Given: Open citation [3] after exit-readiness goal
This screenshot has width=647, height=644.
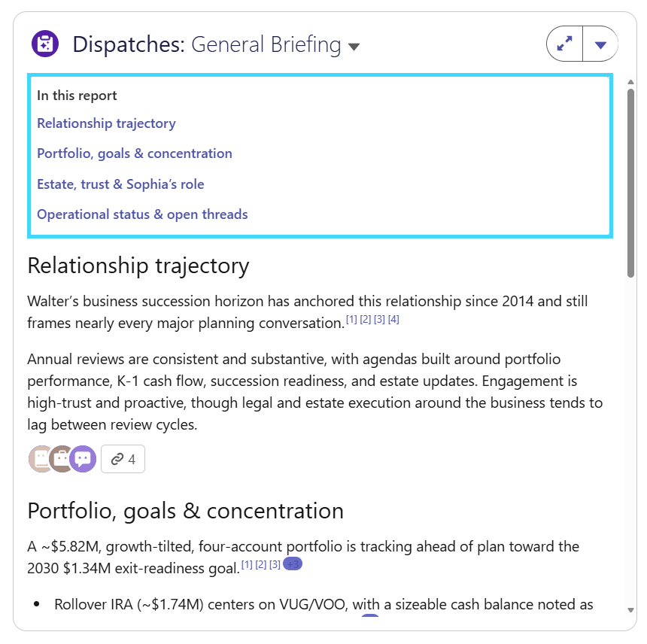Looking at the screenshot, I should tap(275, 564).
